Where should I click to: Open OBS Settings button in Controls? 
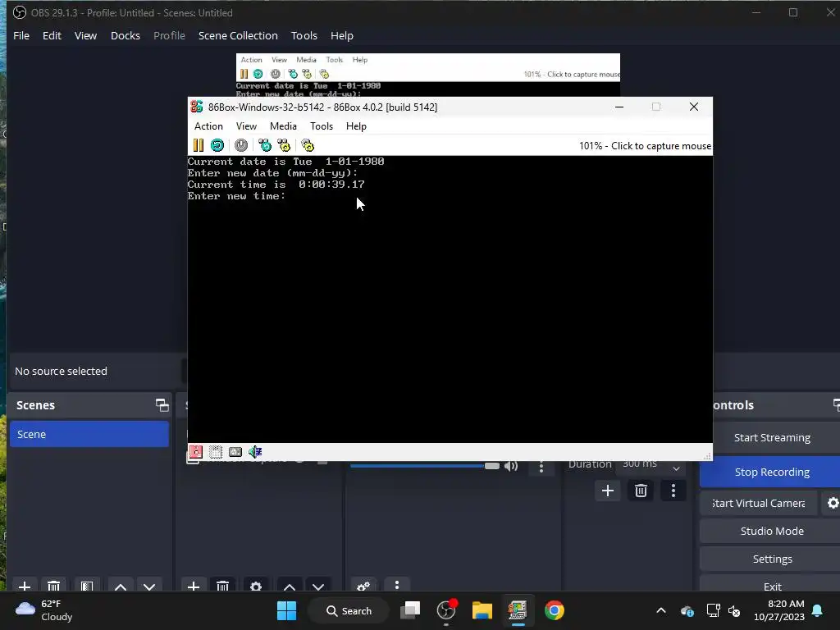tap(771, 559)
